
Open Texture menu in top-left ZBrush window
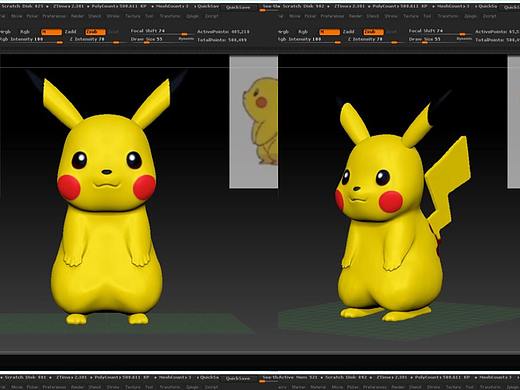click(133, 16)
